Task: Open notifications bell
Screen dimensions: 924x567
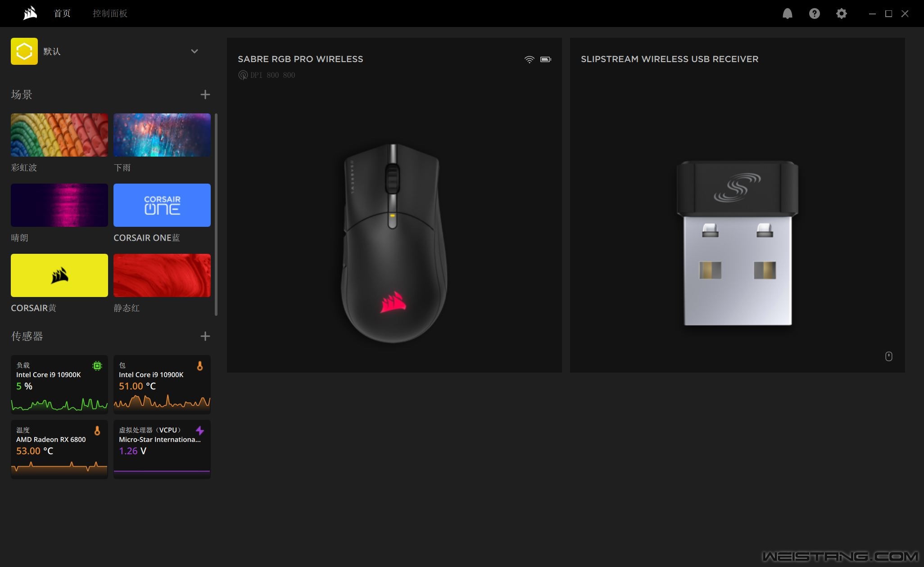Action: click(x=787, y=13)
